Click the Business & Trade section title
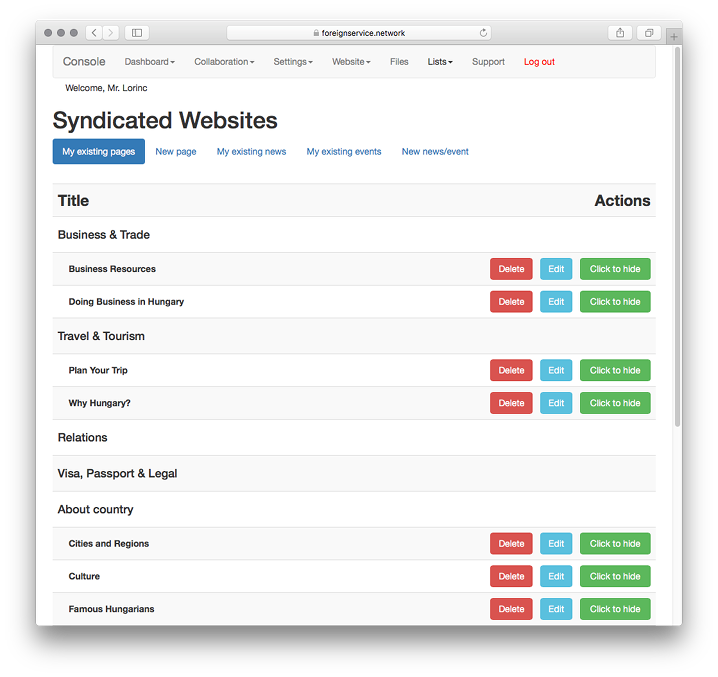The height and width of the screenshot is (677, 718). pos(103,235)
